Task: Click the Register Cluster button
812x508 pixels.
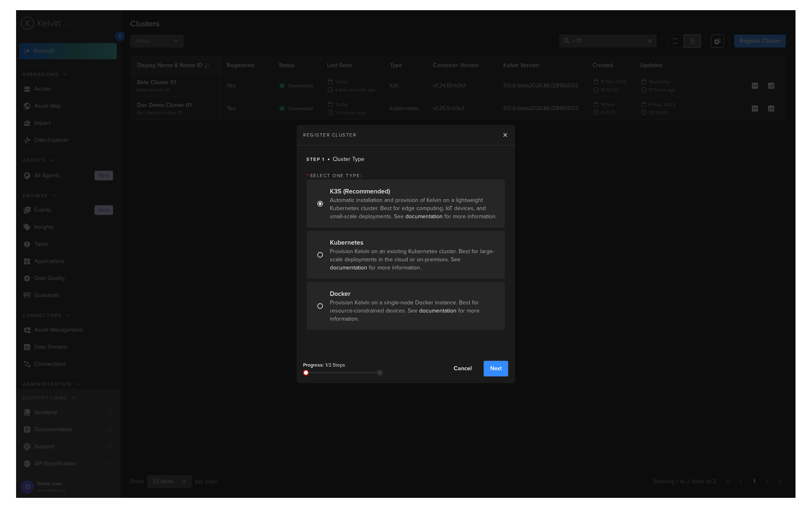Action: tap(760, 41)
